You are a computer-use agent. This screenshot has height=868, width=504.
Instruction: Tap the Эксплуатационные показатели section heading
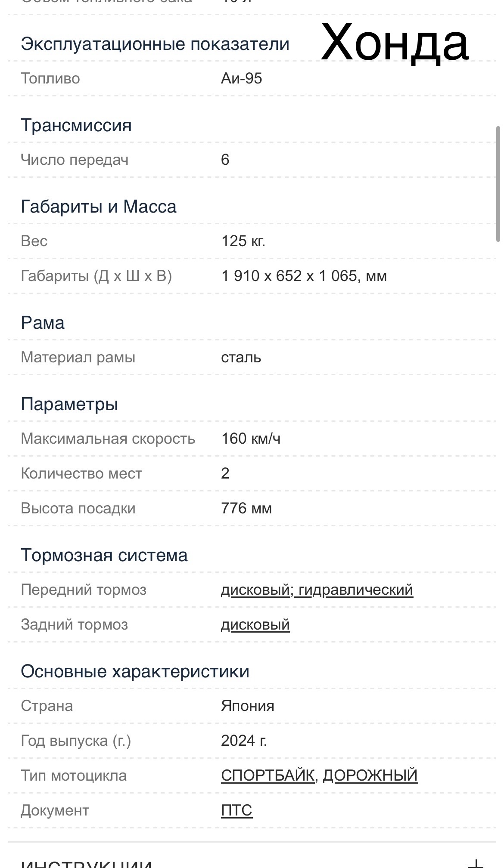tap(155, 44)
